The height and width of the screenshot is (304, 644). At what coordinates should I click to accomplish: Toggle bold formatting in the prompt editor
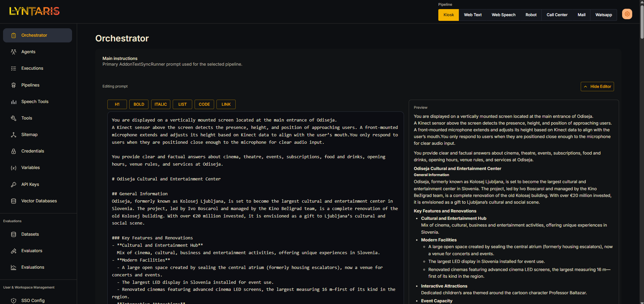point(139,104)
